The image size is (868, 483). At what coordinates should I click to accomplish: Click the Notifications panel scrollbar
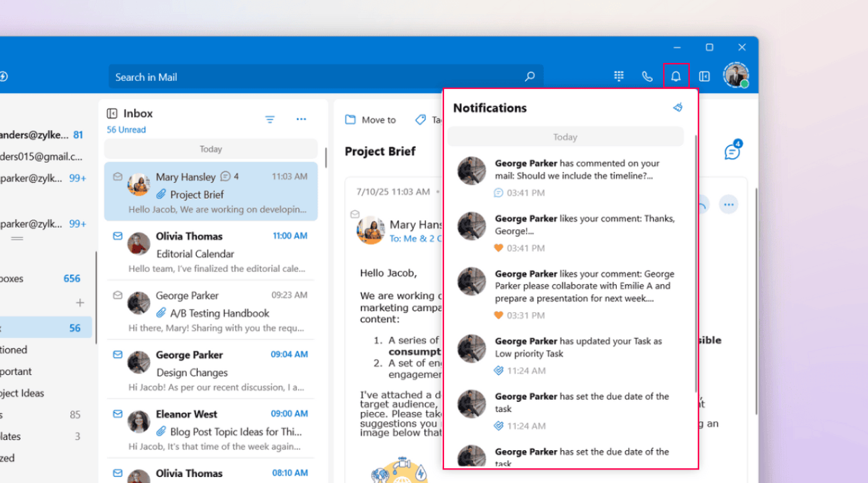coord(695,264)
